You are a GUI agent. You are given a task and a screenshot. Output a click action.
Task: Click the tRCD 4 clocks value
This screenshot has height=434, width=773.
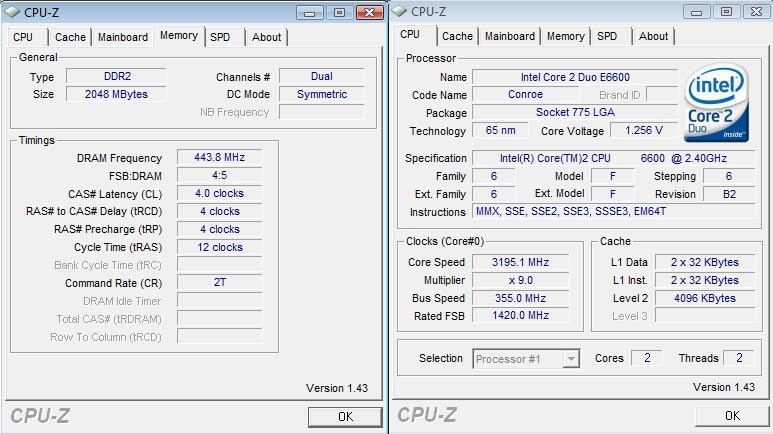[219, 211]
